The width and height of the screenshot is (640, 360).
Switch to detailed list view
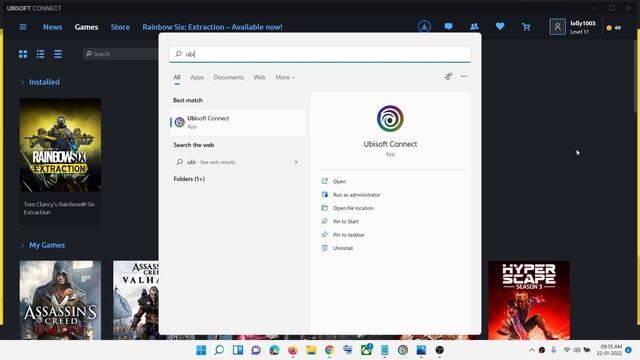point(40,54)
